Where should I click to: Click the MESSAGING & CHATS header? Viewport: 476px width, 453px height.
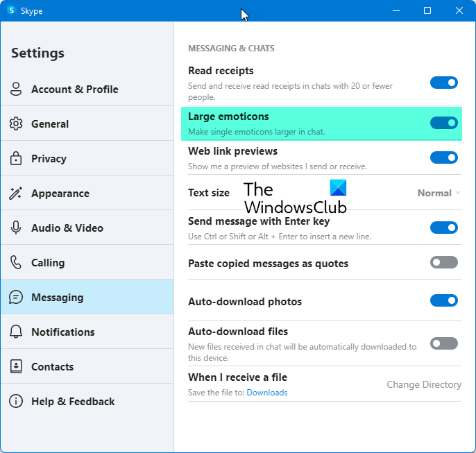pos(231,49)
